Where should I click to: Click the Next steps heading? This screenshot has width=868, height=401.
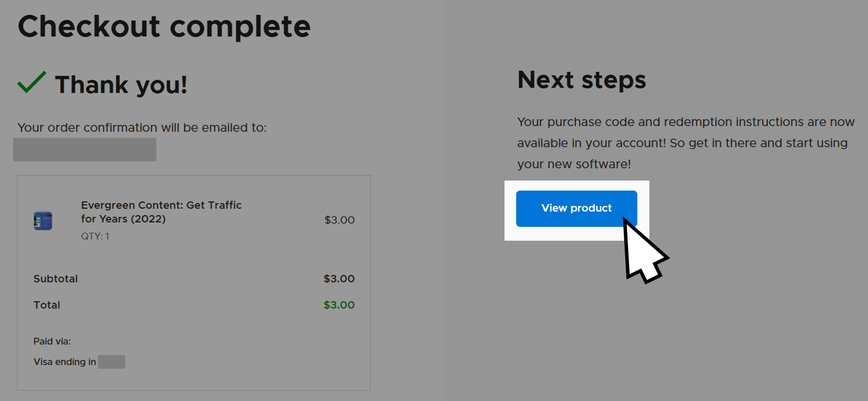pos(582,80)
